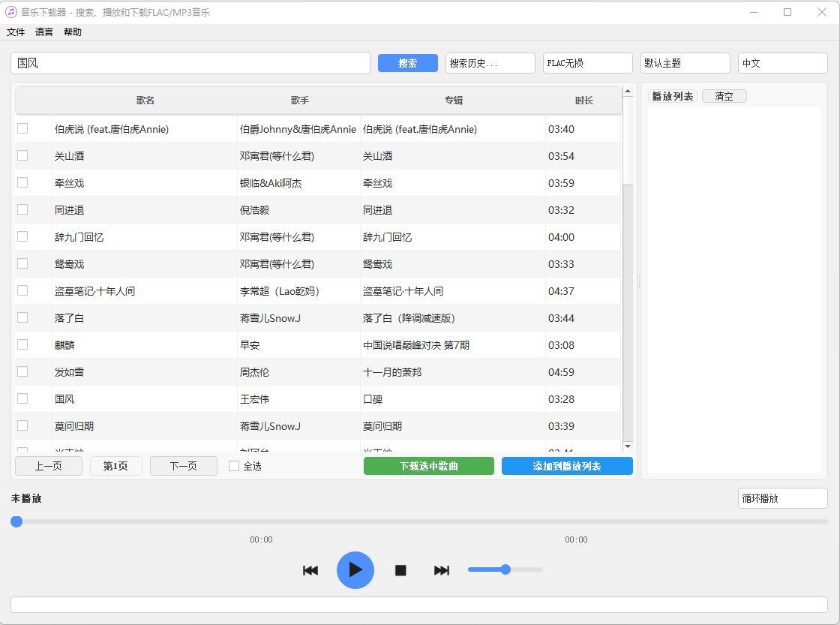Click the music note app icon in titlebar
The image size is (840, 625).
pos(10,12)
